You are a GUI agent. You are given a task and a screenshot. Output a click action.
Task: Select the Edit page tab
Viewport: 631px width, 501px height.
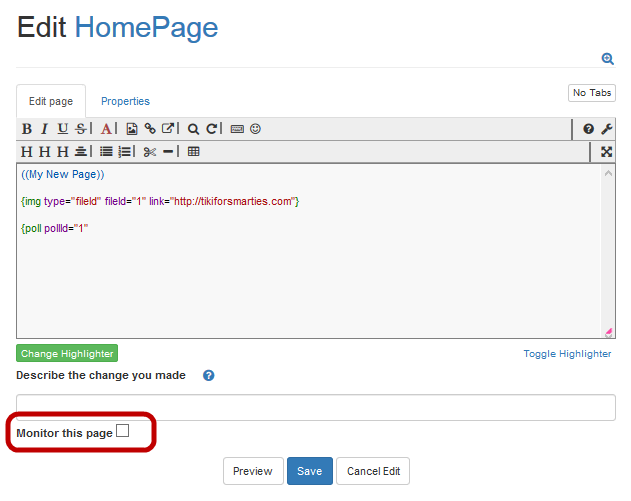[51, 101]
